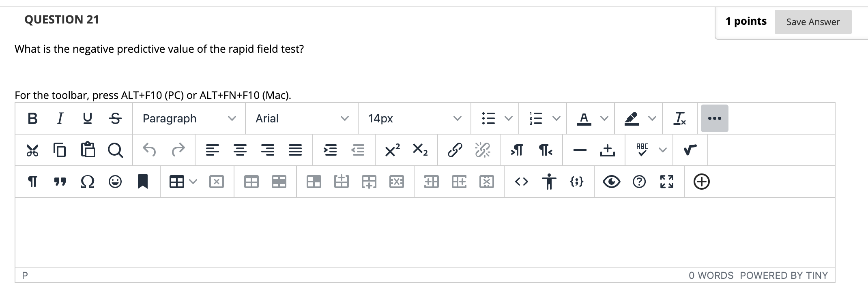
Task: Insert a horizontal line
Action: [580, 150]
